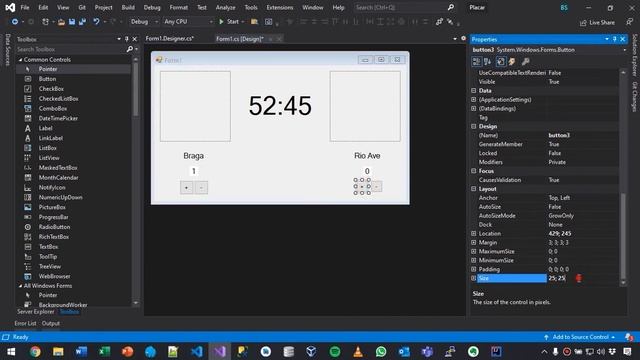Expand the (ApplicationSettings) property
Viewport: 640px width, 360px height.
pos(473,100)
